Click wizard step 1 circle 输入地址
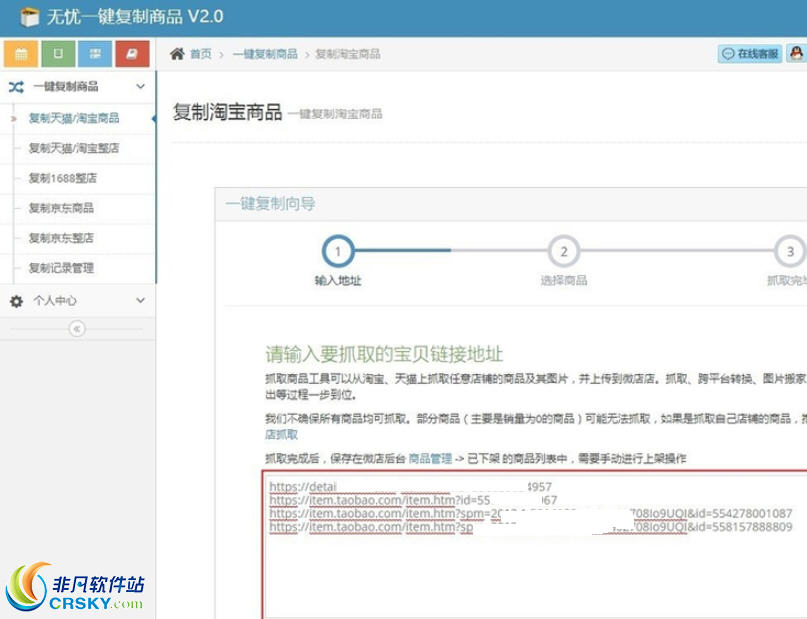This screenshot has width=807, height=619. (x=338, y=251)
